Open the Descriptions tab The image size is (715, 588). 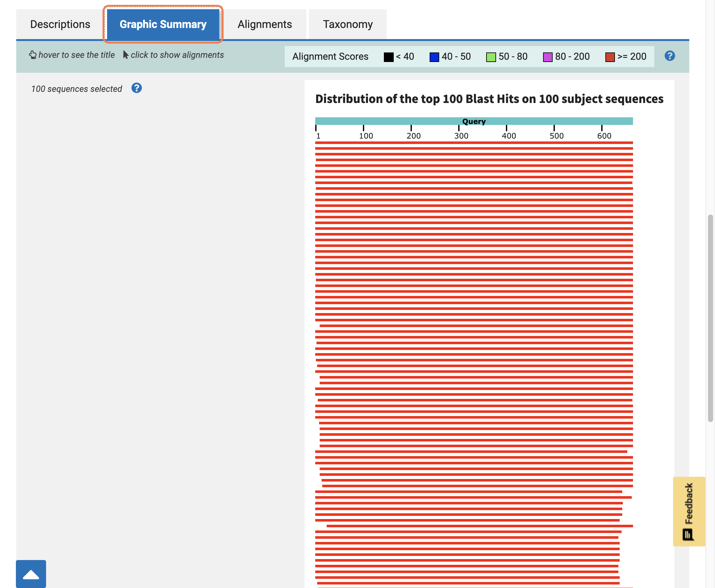tap(60, 24)
